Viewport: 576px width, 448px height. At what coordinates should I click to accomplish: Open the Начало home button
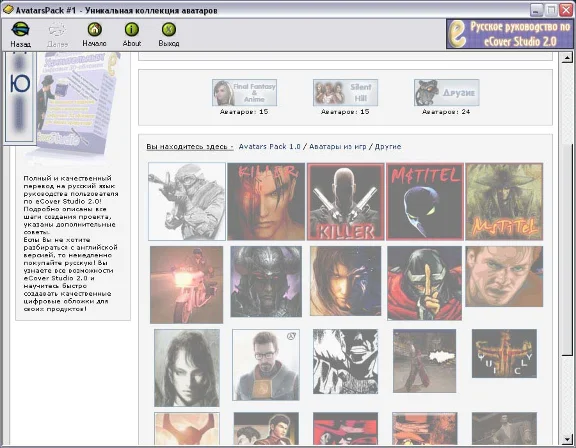coord(94,35)
